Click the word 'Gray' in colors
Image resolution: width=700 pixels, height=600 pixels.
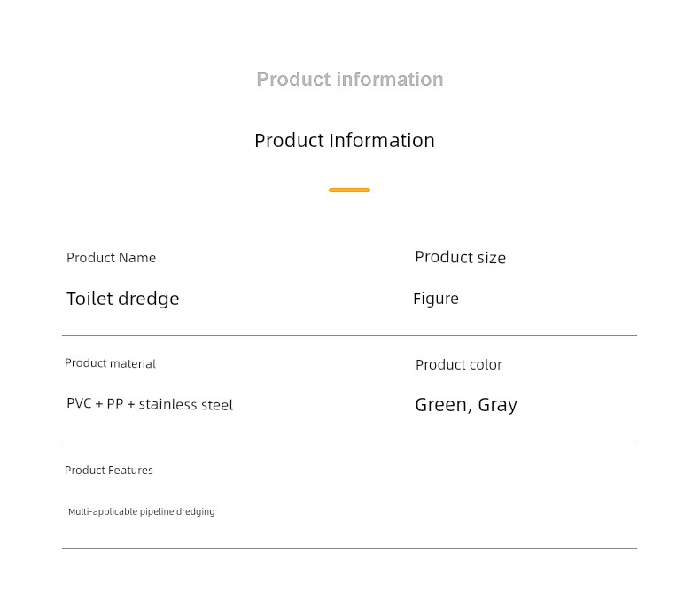point(498,405)
